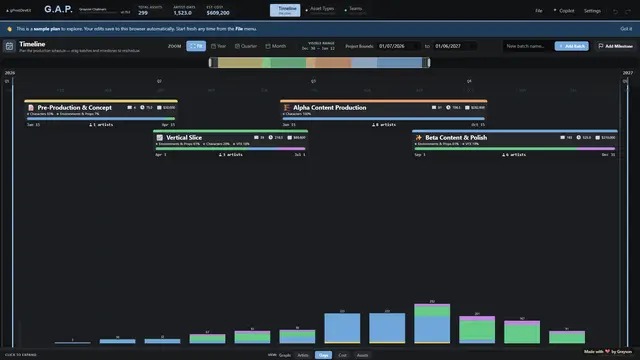Click the right handle of the range minimap
The height and width of the screenshot is (360, 640).
(429, 62)
